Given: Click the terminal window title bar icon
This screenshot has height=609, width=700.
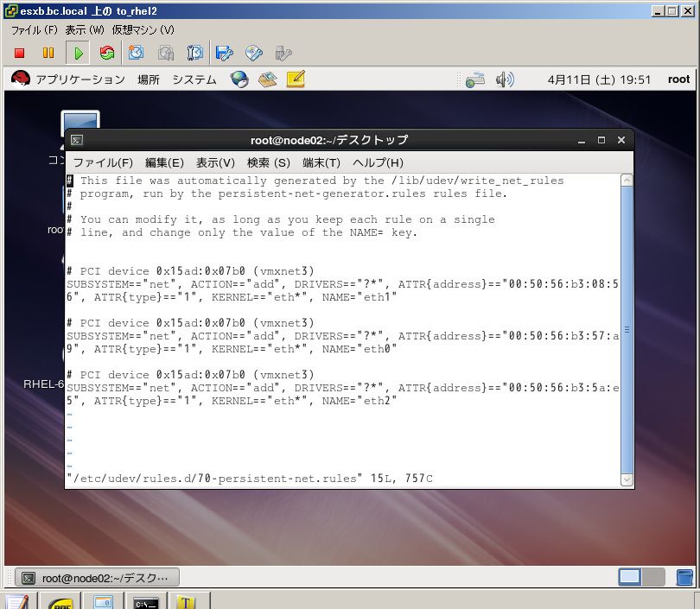Looking at the screenshot, I should (76, 140).
